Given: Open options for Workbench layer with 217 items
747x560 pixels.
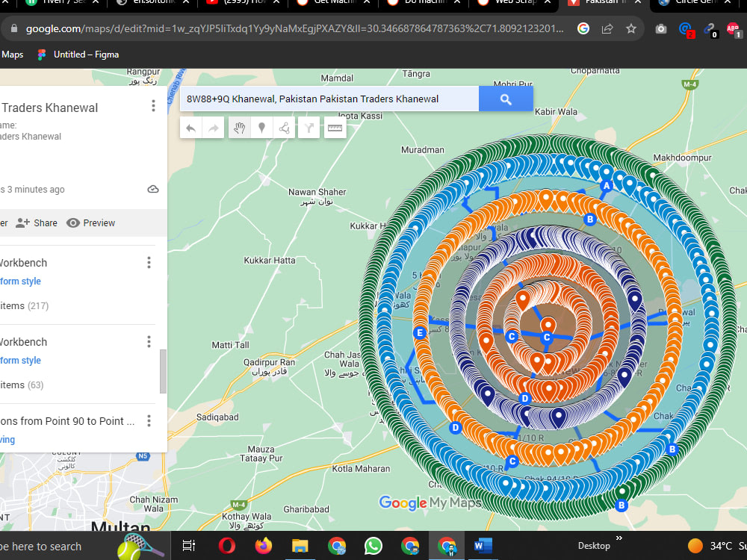Looking at the screenshot, I should pyautogui.click(x=149, y=262).
